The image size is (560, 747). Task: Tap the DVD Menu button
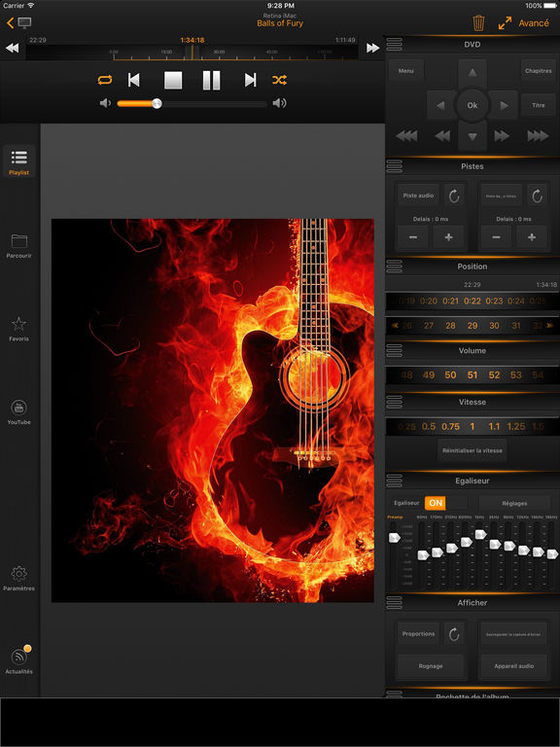point(406,70)
